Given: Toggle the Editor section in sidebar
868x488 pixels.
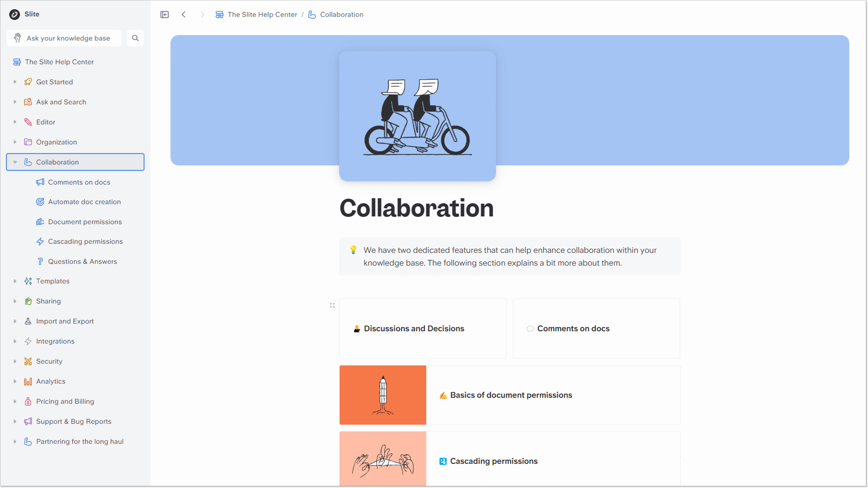Looking at the screenshot, I should [x=14, y=122].
